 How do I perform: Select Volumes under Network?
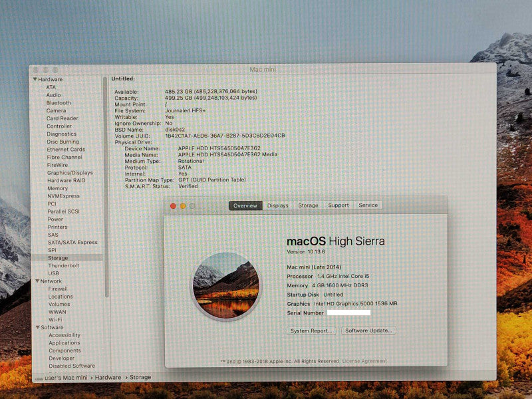click(x=59, y=305)
